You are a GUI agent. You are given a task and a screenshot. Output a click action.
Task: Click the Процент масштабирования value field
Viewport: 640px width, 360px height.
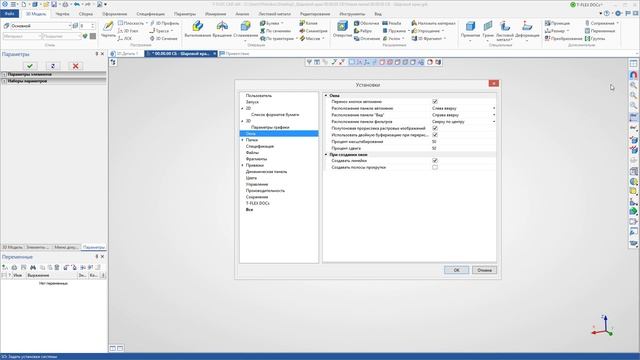pyautogui.click(x=463, y=142)
